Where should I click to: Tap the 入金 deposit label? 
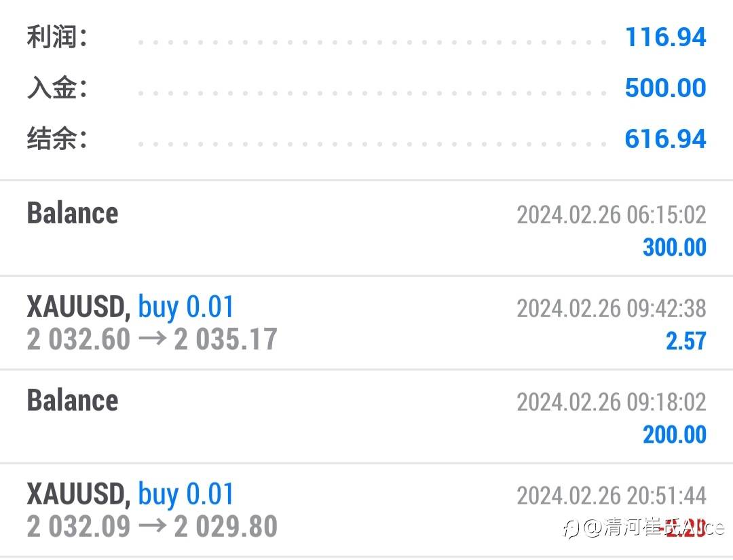coord(57,88)
